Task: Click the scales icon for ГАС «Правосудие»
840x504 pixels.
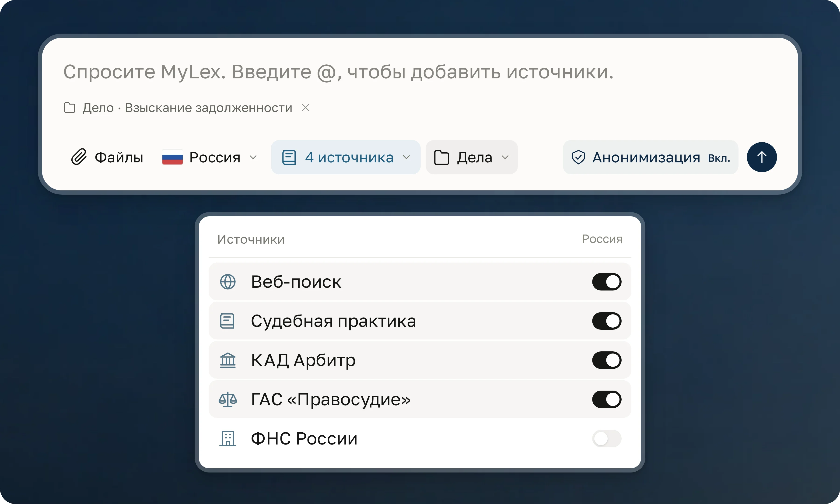Action: click(x=228, y=399)
